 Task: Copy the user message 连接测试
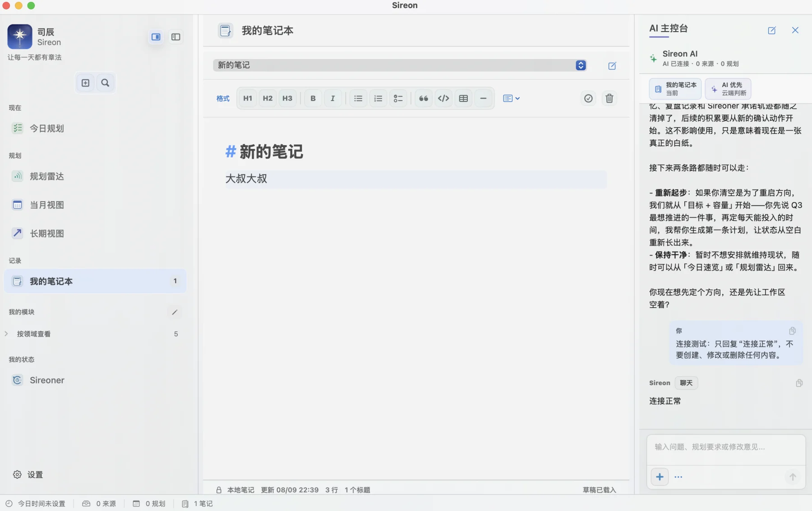pyautogui.click(x=792, y=331)
